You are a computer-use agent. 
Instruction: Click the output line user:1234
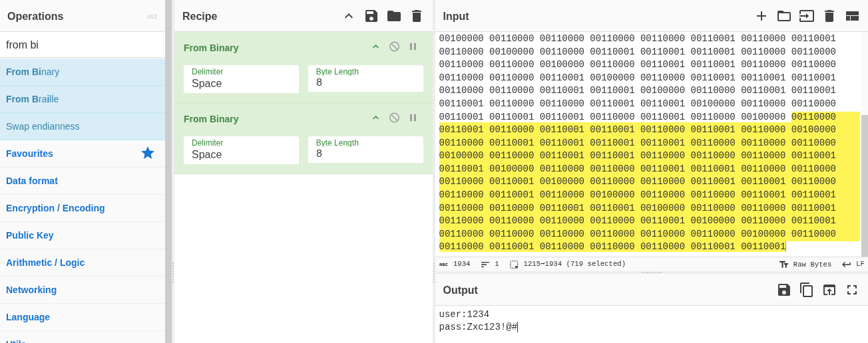pyautogui.click(x=464, y=314)
